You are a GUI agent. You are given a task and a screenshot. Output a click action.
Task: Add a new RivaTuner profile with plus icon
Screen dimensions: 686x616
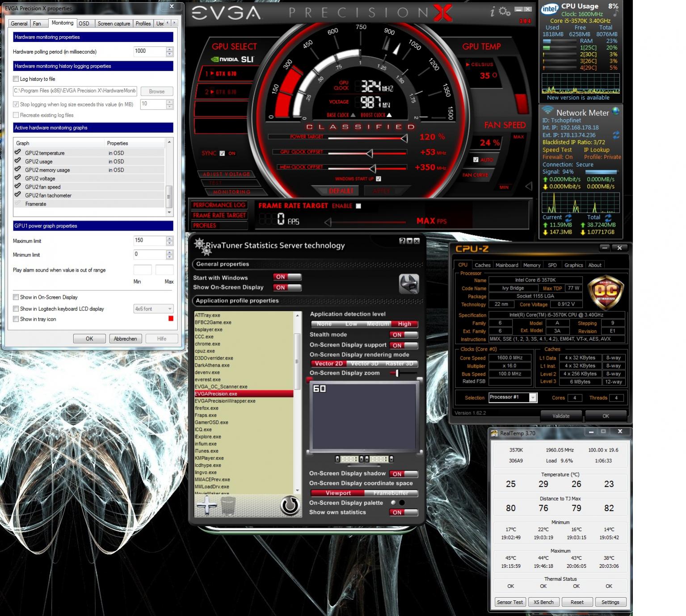[206, 505]
